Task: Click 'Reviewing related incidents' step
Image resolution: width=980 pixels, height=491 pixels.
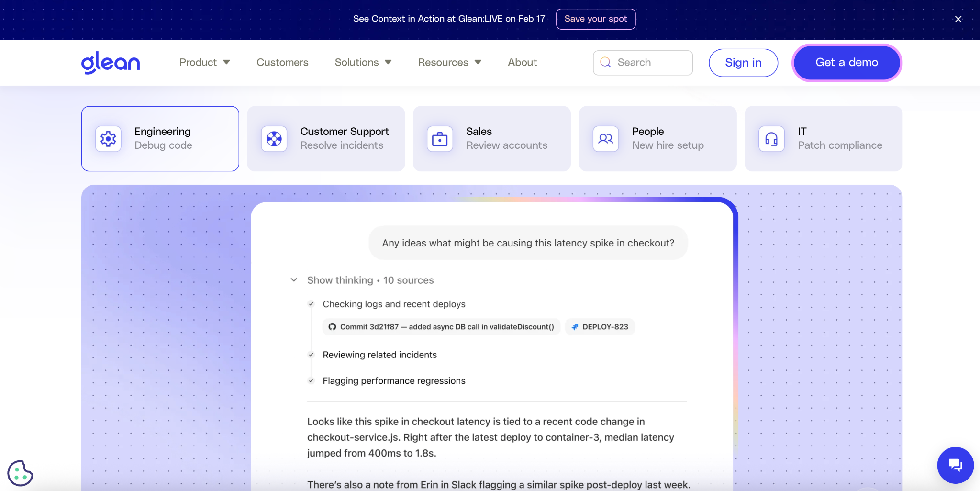Action: coord(379,355)
